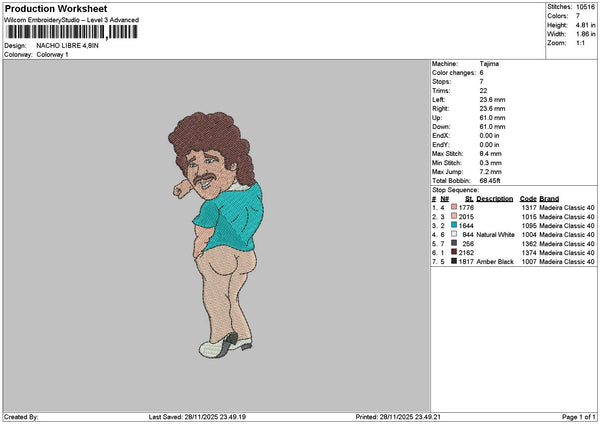Click the dark gray swatch for thread 256
This screenshot has height=424, width=600.
(x=454, y=243)
